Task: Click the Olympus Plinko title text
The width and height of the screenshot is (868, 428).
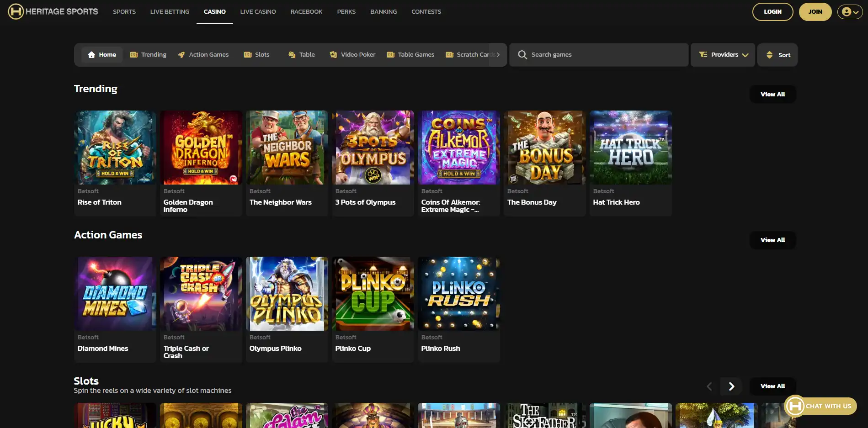Action: (276, 349)
